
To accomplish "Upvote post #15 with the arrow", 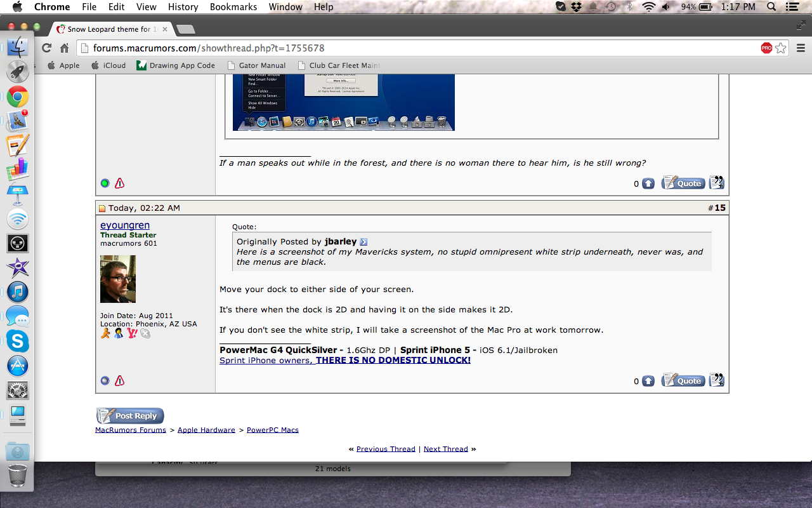I will point(648,381).
